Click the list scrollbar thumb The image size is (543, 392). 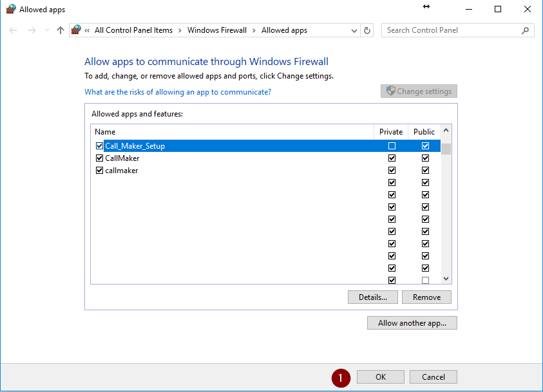446,149
